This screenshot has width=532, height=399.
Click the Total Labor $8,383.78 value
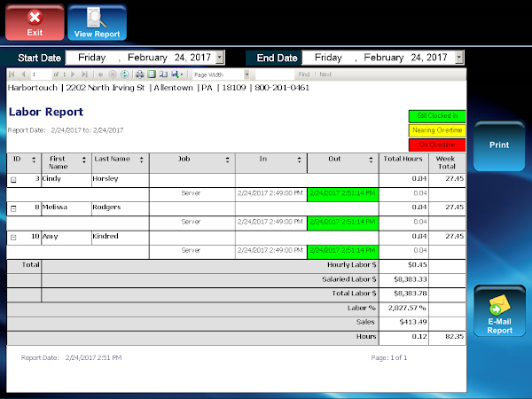point(411,293)
